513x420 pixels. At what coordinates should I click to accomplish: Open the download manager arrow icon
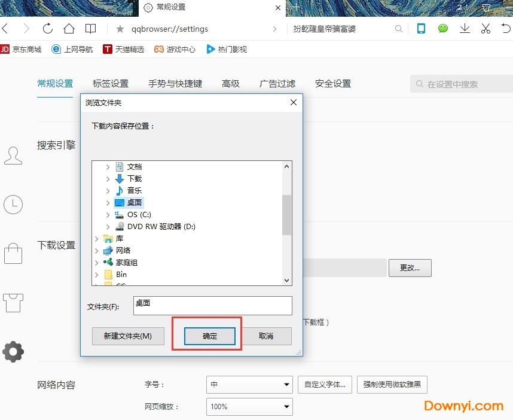465,28
